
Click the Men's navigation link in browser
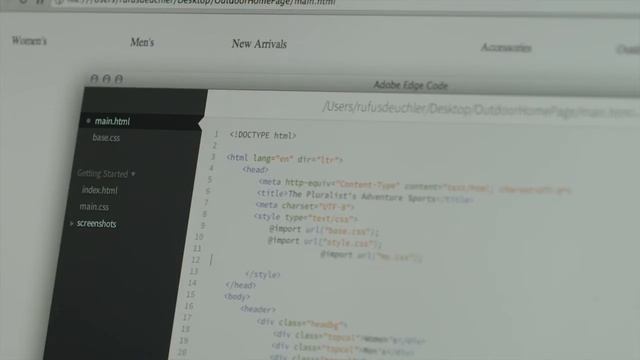pyautogui.click(x=142, y=42)
